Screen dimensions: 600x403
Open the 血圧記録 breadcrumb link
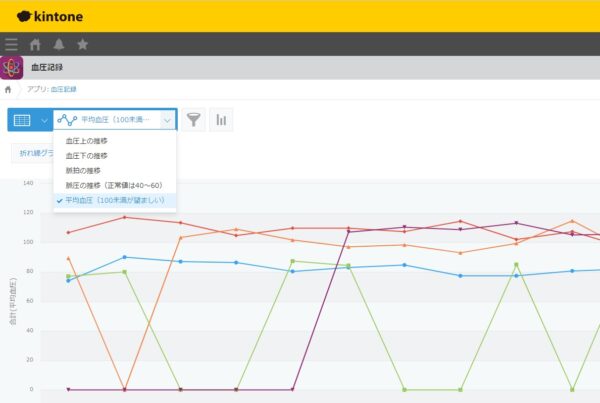[x=64, y=89]
